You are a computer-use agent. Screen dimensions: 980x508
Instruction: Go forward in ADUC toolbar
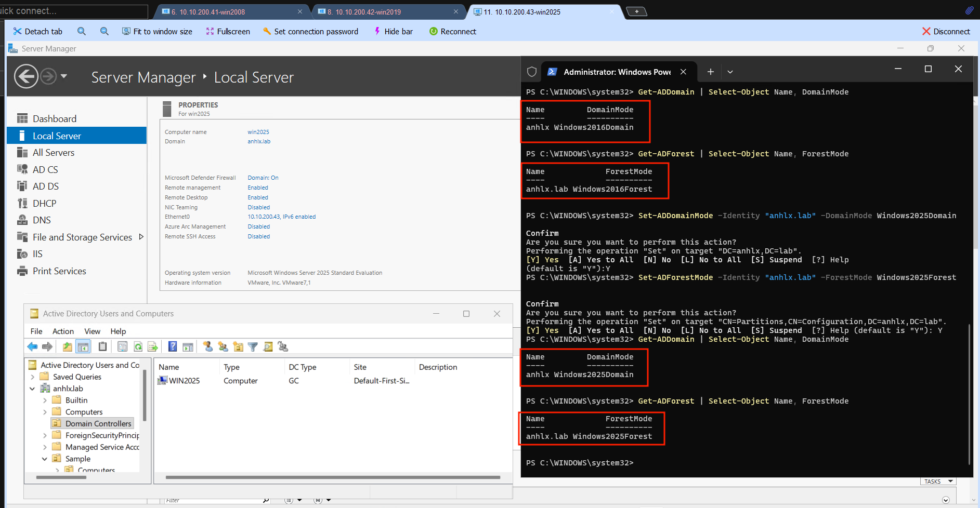pos(47,346)
